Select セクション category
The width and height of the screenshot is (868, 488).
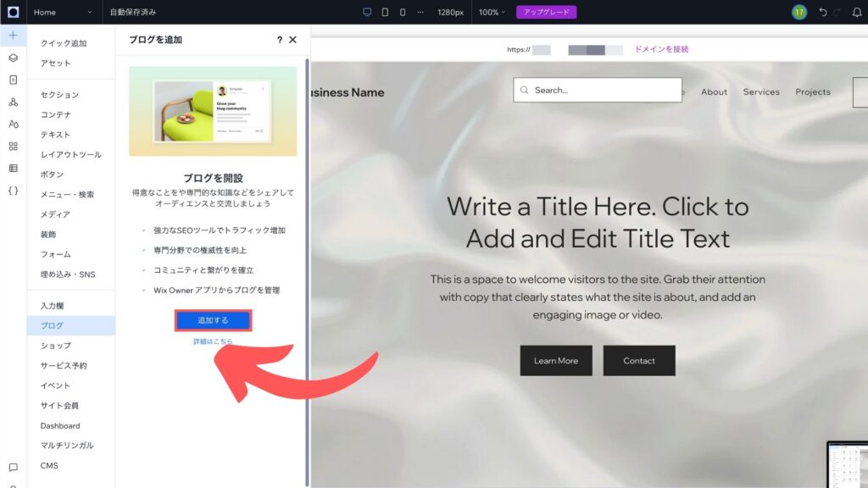(x=59, y=95)
